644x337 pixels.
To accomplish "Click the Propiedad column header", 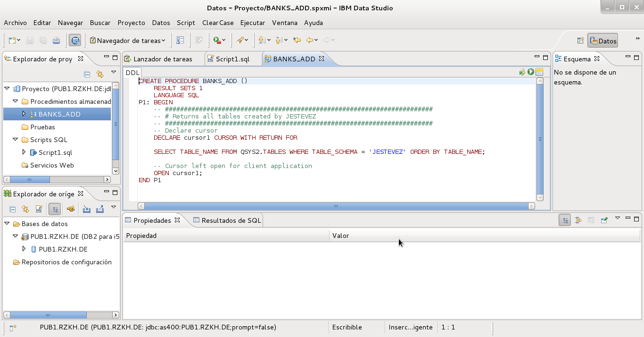I will 226,236.
